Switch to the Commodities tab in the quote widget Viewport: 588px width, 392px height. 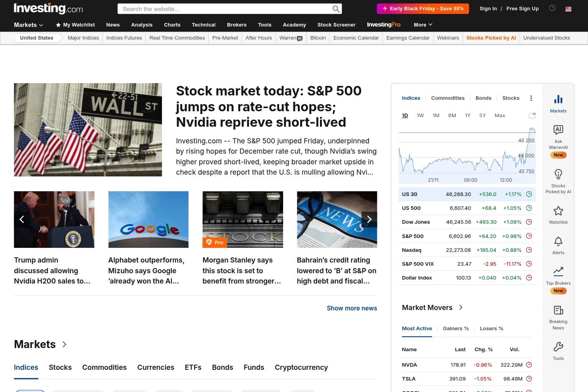point(448,98)
